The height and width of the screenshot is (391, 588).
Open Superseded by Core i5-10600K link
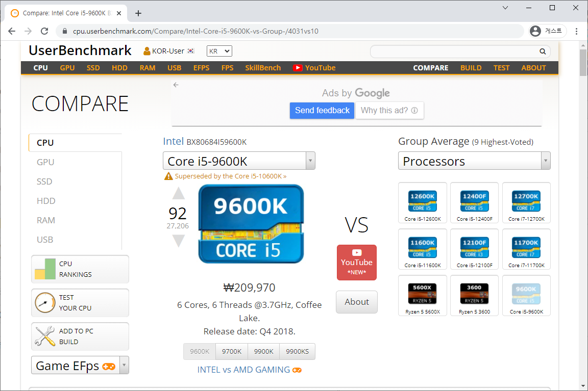coord(230,176)
